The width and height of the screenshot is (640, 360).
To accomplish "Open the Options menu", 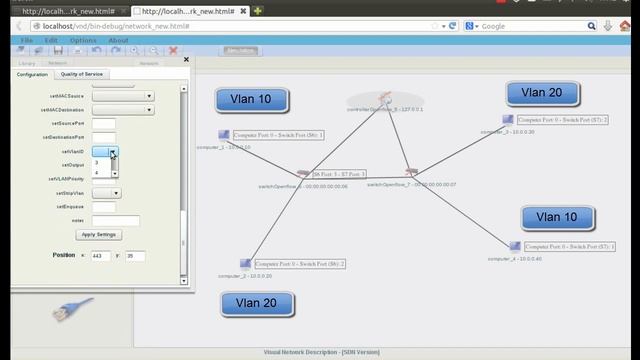I will click(x=83, y=40).
